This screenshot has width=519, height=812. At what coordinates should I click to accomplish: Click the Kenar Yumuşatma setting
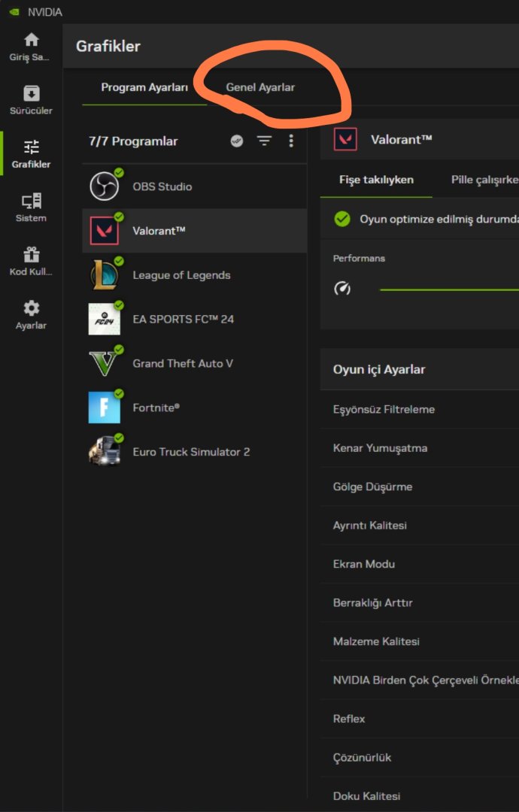[420, 448]
